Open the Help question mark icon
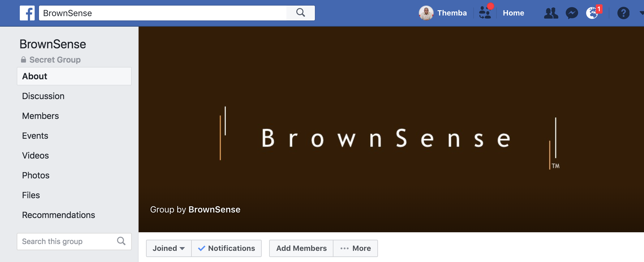644x262 pixels. (623, 13)
